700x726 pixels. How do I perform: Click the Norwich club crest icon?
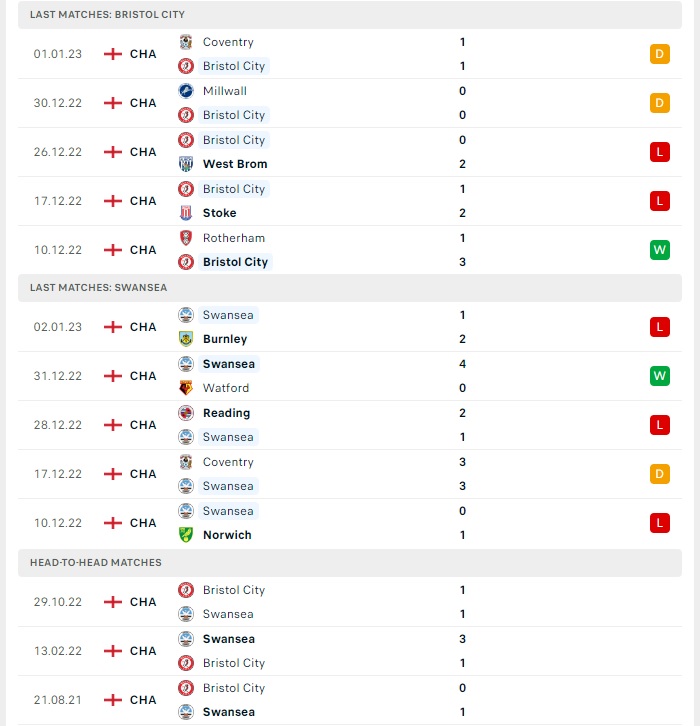(x=186, y=535)
